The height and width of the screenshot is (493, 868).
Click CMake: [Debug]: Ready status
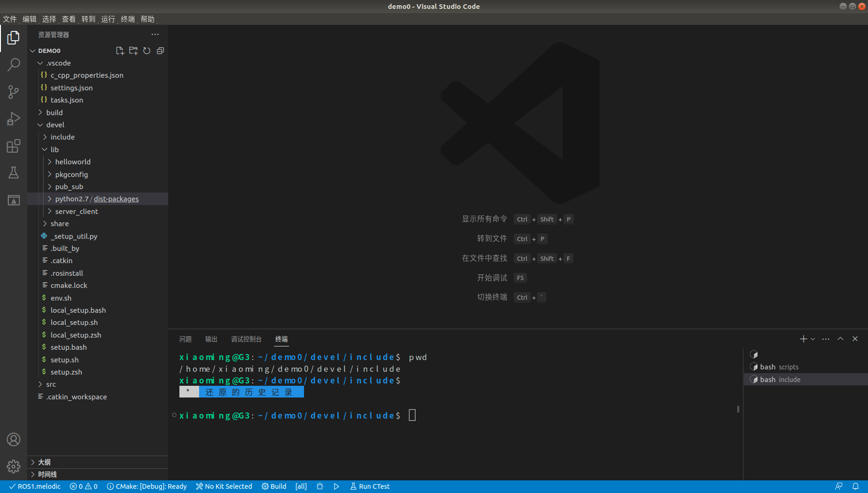(147, 486)
